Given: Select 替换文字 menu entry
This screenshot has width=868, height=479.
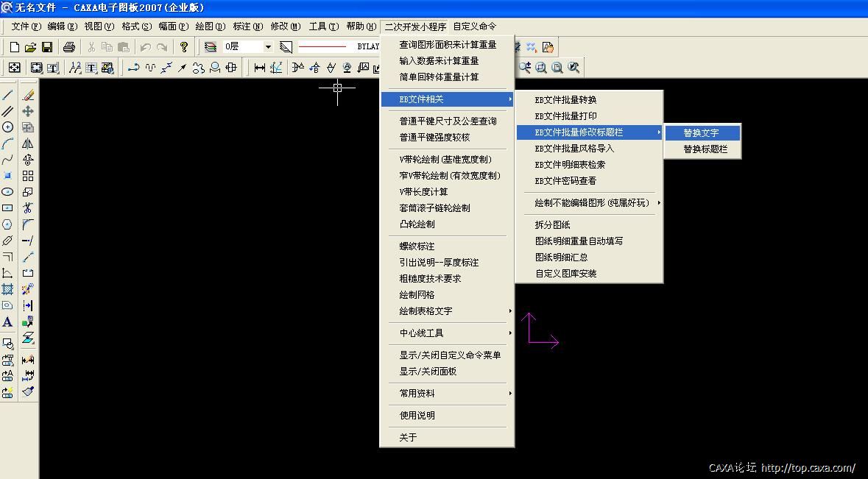Looking at the screenshot, I should [701, 133].
